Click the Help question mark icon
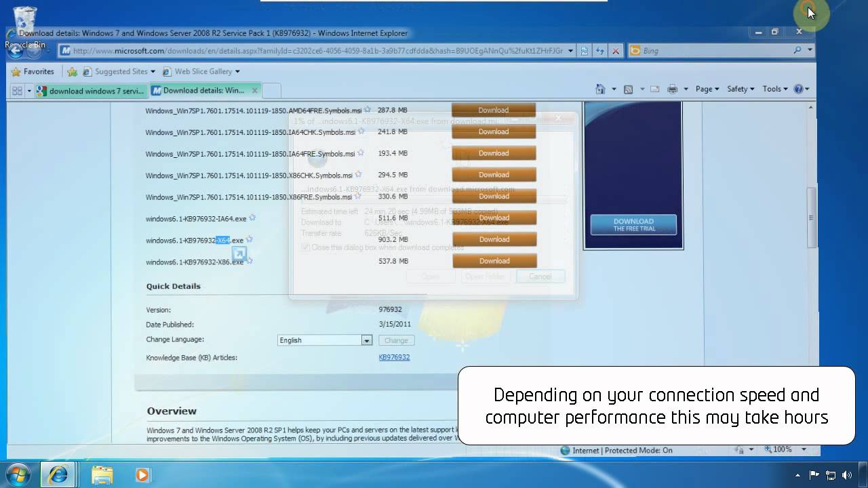Viewport: 868px width, 488px height. pyautogui.click(x=798, y=89)
